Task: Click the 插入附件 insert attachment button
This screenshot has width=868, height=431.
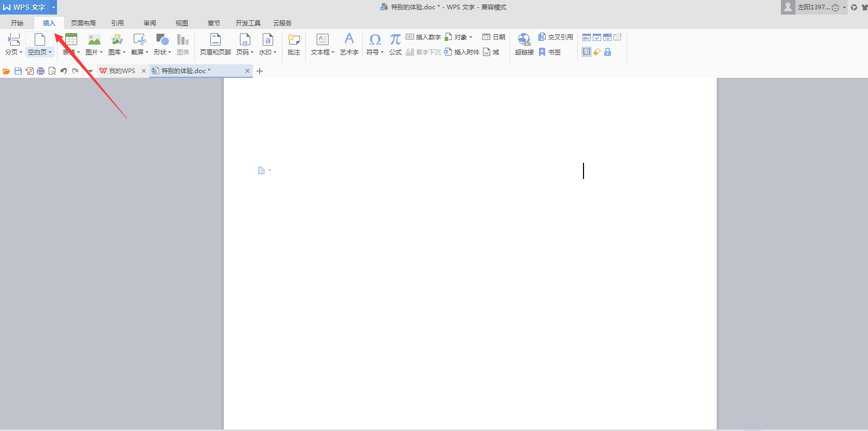Action: click(462, 52)
